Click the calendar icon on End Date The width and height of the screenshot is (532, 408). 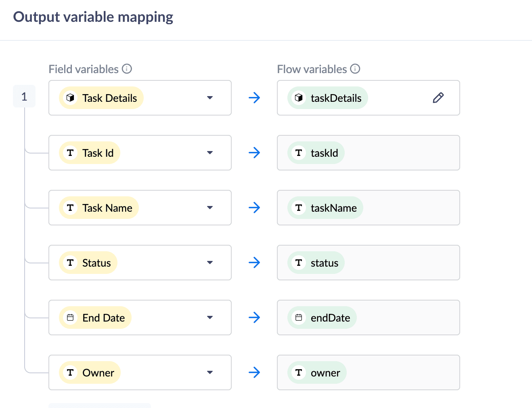click(70, 318)
